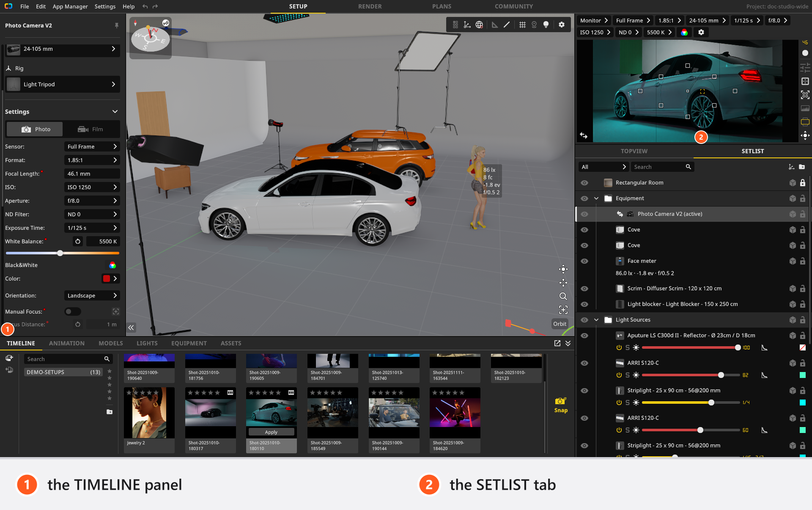Viewport: 812px width, 510px height.
Task: Pin the Photo Camera V2 panel
Action: click(117, 25)
